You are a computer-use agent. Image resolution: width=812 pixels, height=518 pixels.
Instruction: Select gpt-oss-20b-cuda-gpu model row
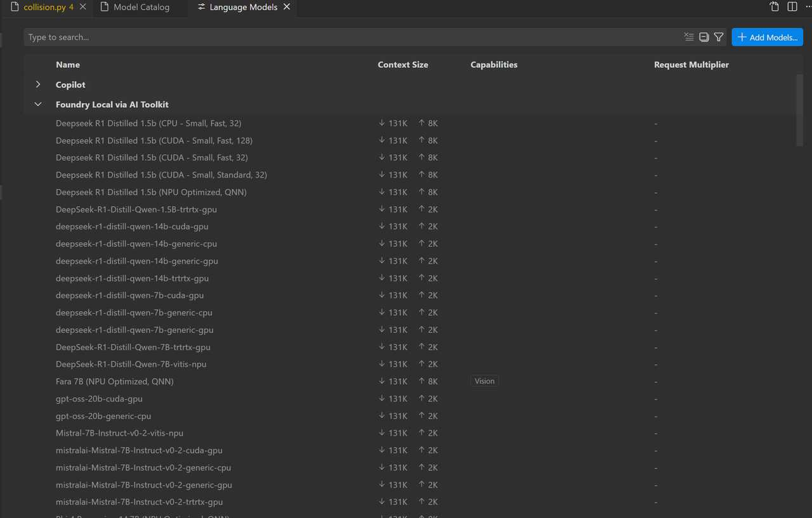pyautogui.click(x=410, y=399)
